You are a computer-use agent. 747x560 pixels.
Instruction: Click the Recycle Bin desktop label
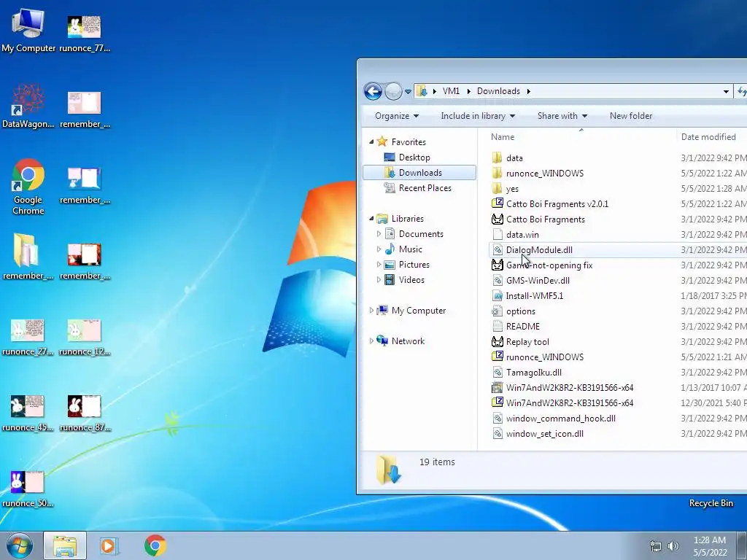pyautogui.click(x=711, y=503)
